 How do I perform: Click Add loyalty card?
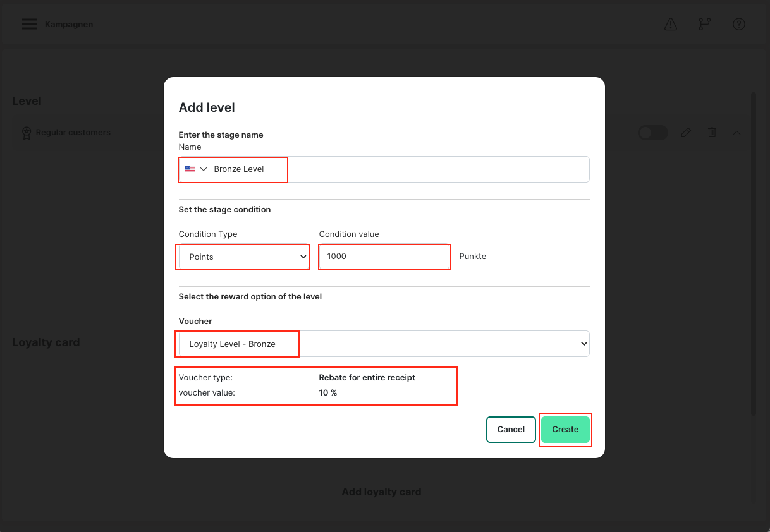click(x=381, y=492)
